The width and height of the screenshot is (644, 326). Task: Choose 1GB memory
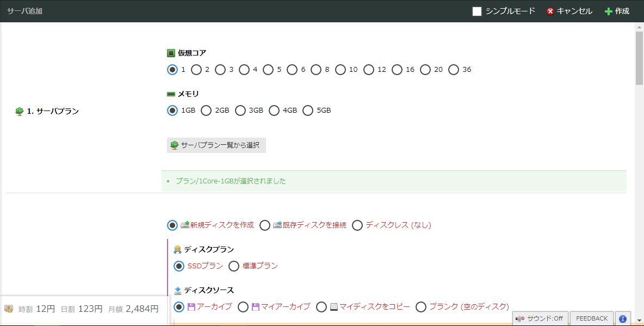tap(172, 110)
